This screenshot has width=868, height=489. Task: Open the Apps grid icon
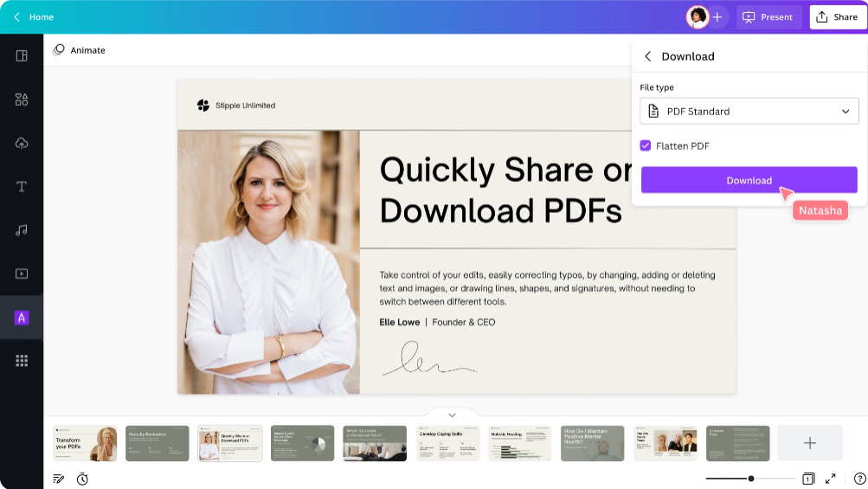point(22,361)
